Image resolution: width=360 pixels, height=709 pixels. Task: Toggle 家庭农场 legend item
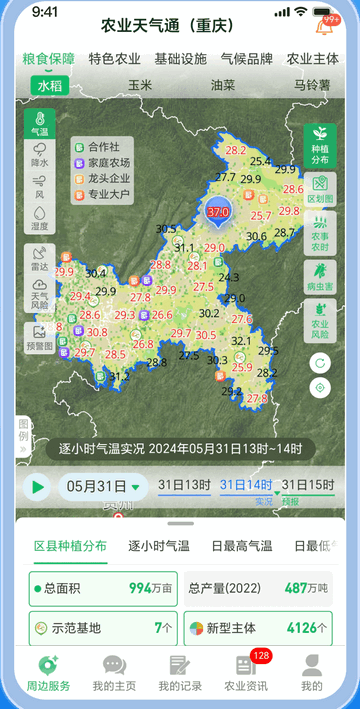tap(103, 163)
